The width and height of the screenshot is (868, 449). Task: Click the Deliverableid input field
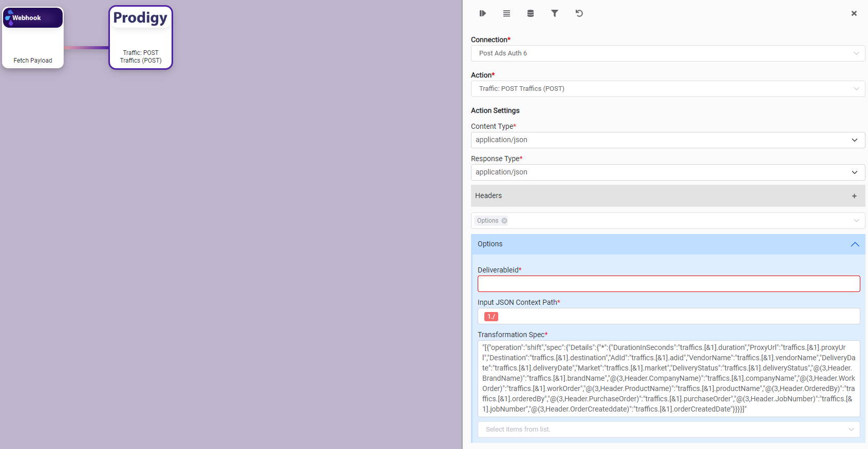pyautogui.click(x=668, y=284)
